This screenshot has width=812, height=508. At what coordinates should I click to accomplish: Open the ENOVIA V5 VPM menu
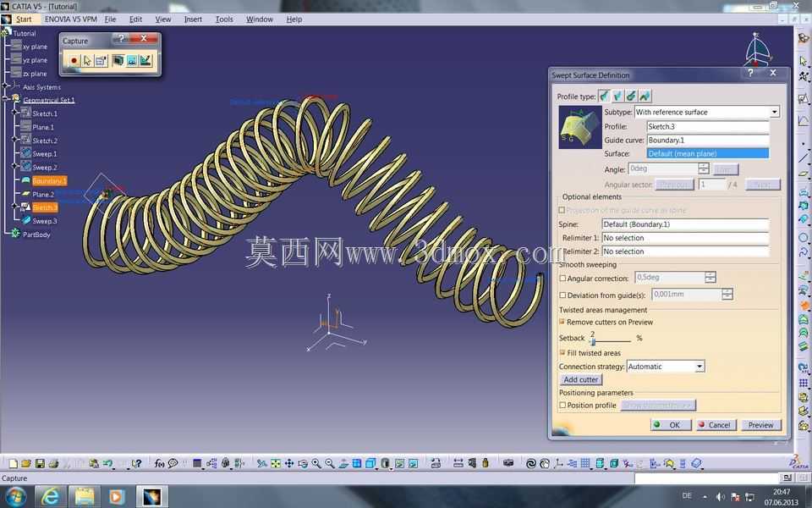[70, 19]
